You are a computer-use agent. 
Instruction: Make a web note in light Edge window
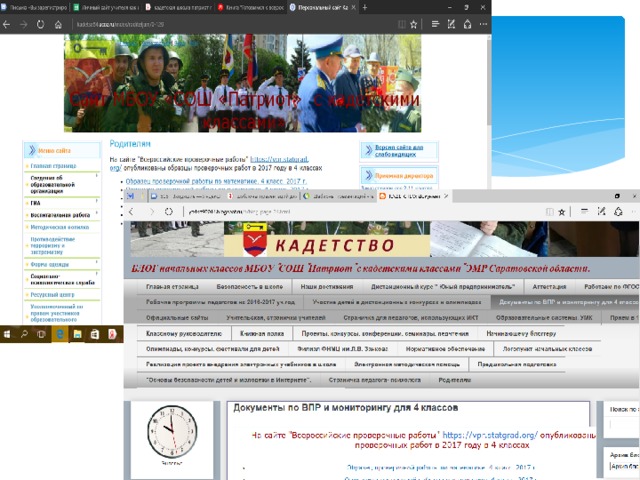click(x=601, y=211)
